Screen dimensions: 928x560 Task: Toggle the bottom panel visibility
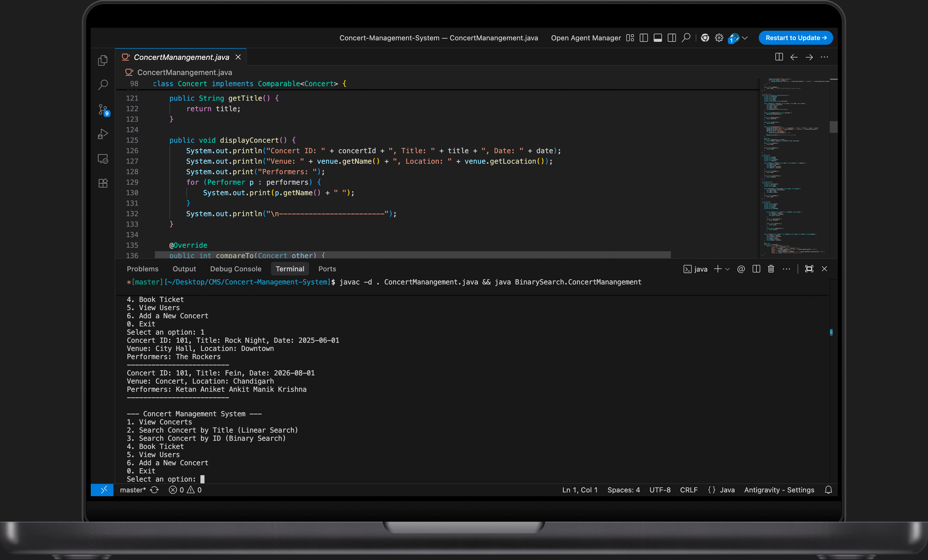pos(658,38)
